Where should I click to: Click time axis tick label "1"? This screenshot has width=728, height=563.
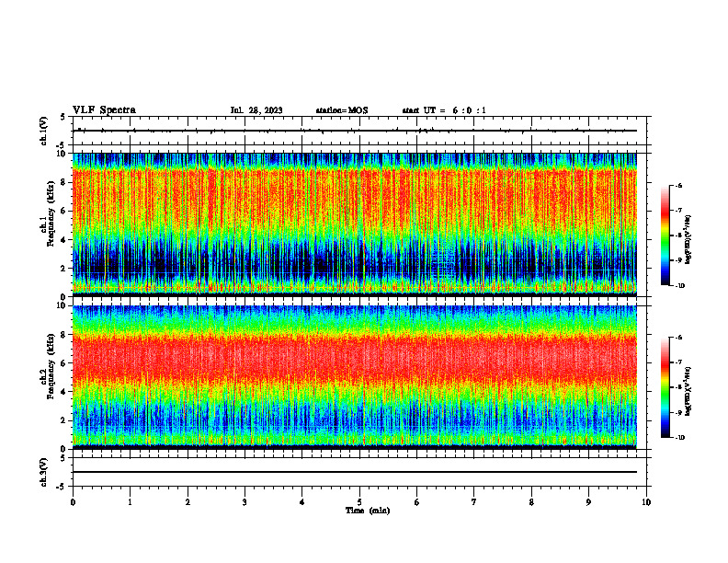pyautogui.click(x=130, y=502)
